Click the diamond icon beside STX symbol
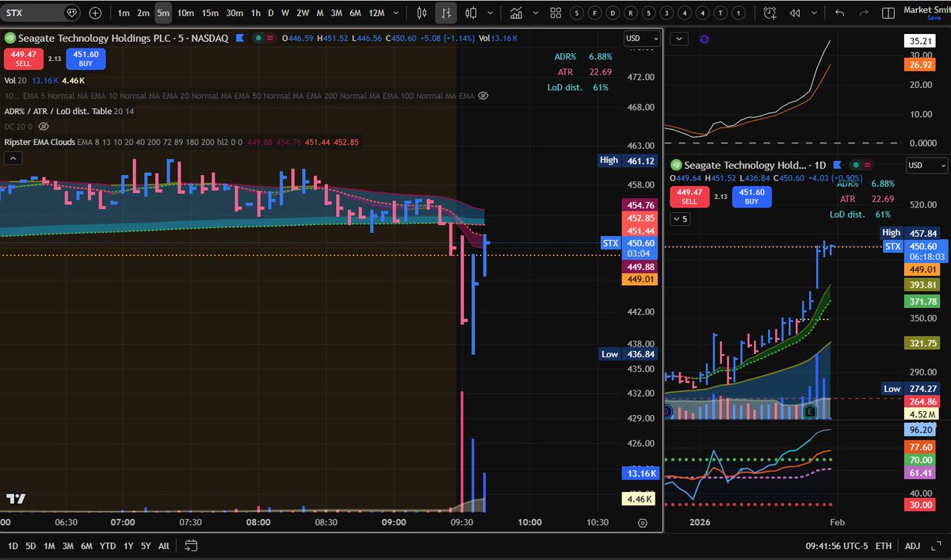The width and height of the screenshot is (951, 560). [x=71, y=13]
